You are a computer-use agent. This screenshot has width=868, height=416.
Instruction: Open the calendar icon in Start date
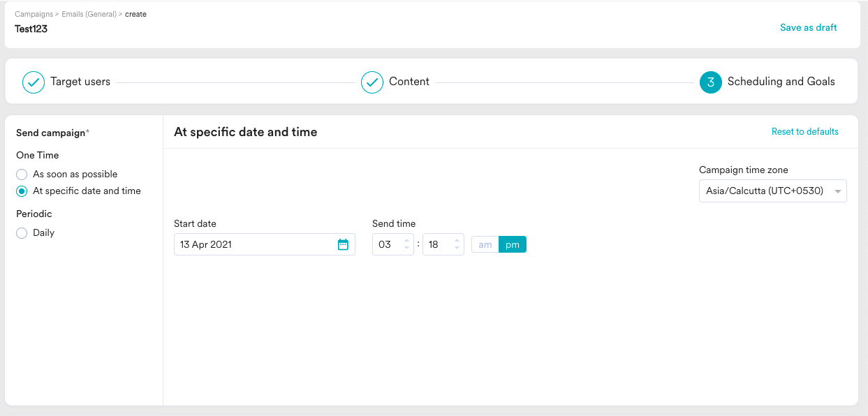point(343,244)
